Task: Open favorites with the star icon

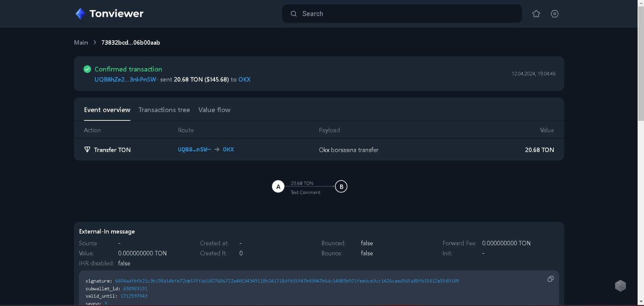Action: [x=536, y=14]
